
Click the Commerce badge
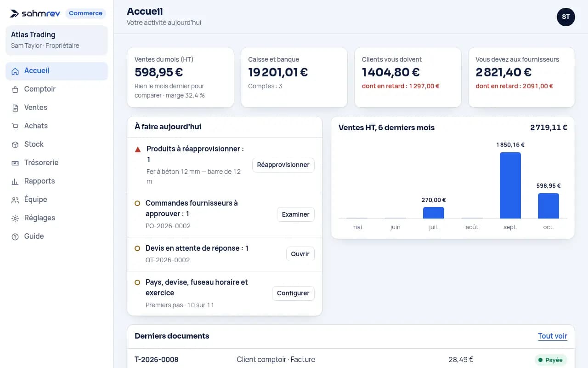[x=85, y=13]
